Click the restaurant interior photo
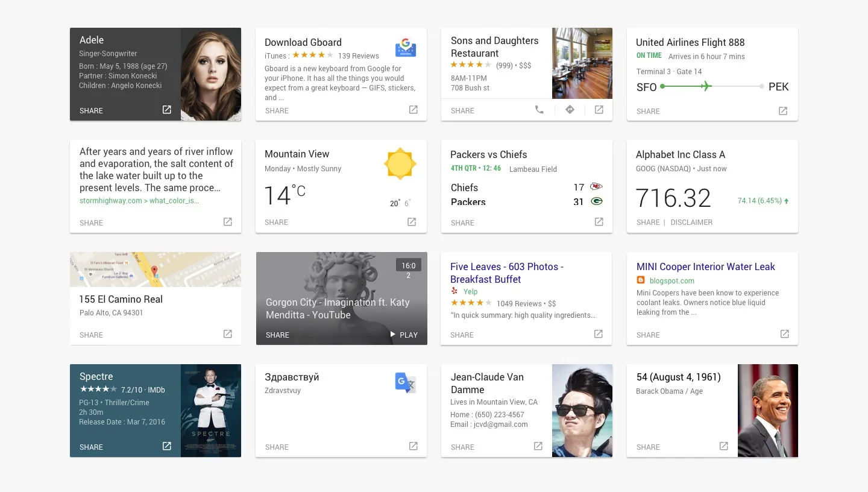Screen dimensions: 868x492 pos(582,63)
